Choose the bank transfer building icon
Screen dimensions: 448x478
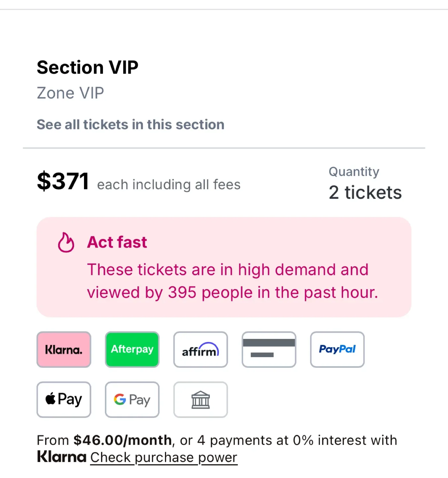click(x=201, y=400)
